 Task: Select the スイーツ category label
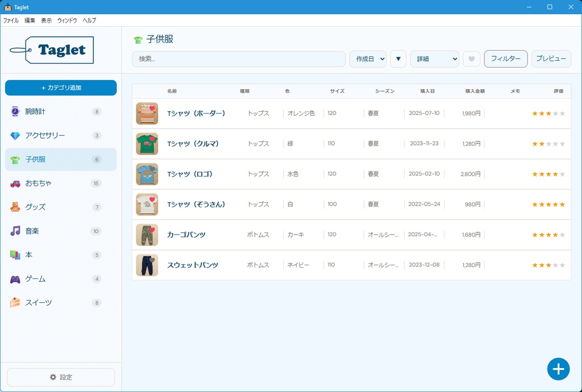[39, 303]
